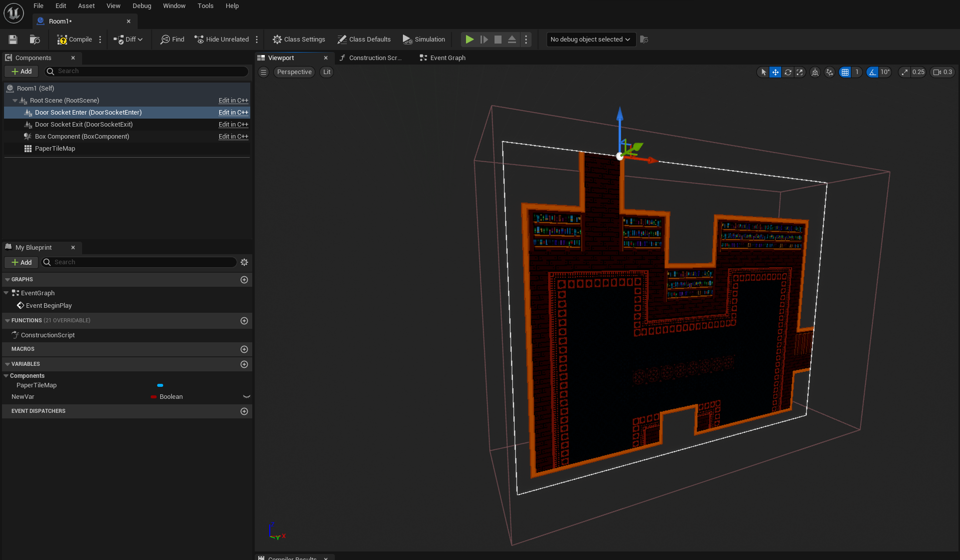This screenshot has width=960, height=560.
Task: Toggle rotation angle snapping
Action: [872, 72]
